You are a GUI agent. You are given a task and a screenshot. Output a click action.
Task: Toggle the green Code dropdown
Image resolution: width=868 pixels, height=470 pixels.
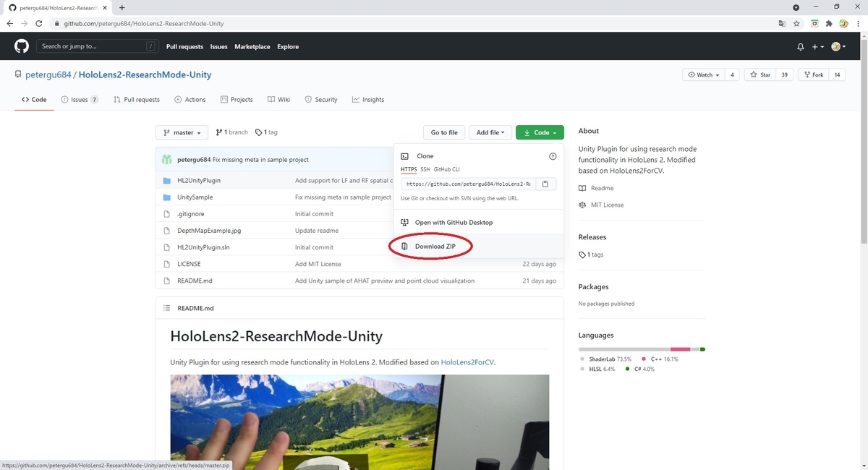click(540, 132)
